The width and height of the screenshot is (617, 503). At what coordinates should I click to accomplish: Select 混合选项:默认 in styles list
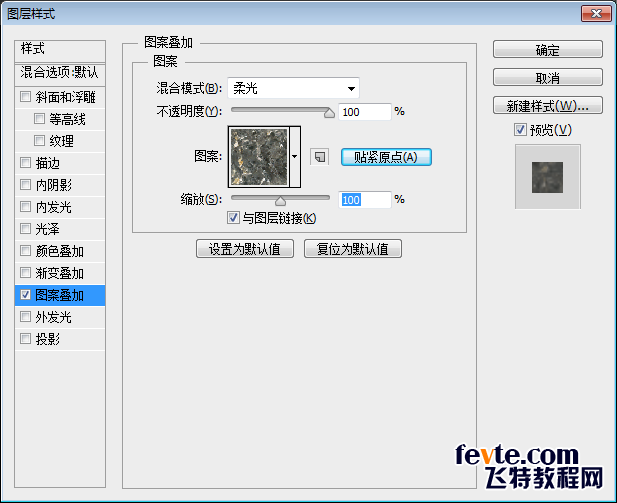(x=60, y=74)
